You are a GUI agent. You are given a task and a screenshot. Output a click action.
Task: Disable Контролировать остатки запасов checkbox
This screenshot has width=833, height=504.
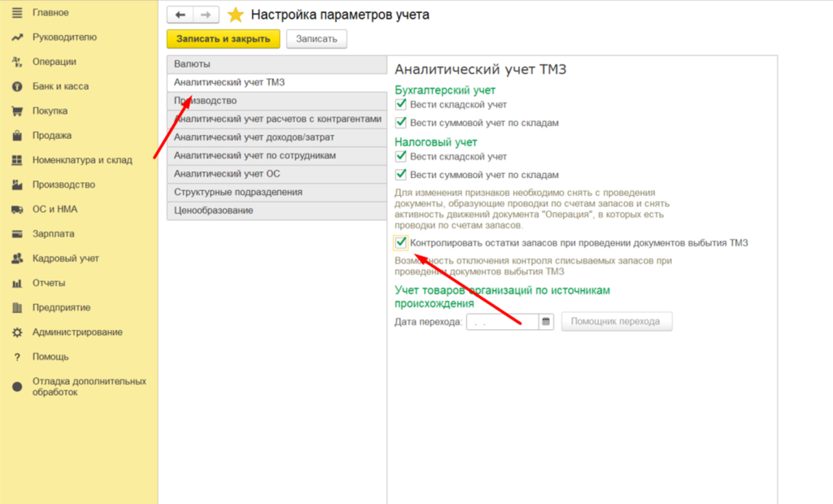pos(400,242)
